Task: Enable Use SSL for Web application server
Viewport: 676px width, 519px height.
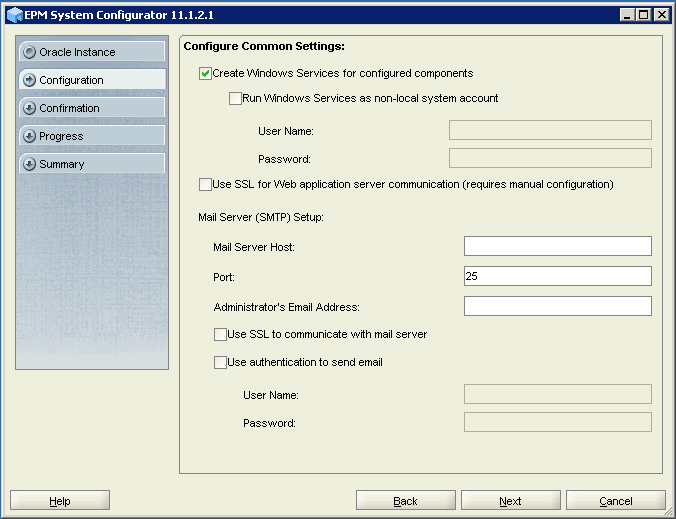Action: tap(206, 185)
